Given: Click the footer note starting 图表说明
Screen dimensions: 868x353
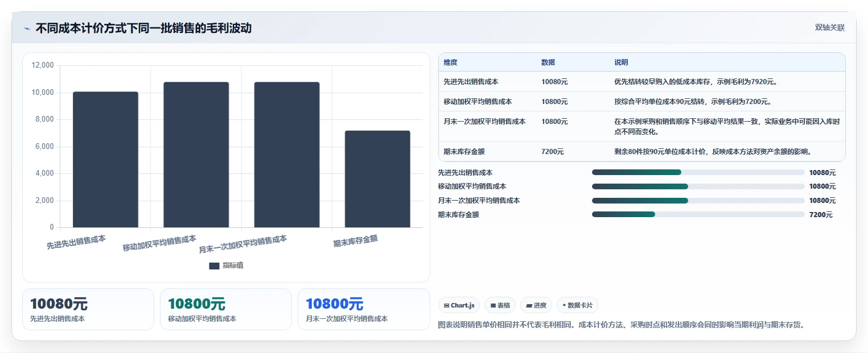Looking at the screenshot, I should pos(621,325).
